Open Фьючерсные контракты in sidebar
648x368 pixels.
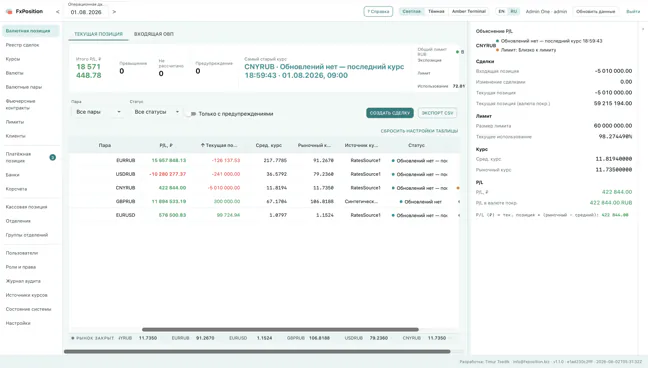click(x=31, y=105)
